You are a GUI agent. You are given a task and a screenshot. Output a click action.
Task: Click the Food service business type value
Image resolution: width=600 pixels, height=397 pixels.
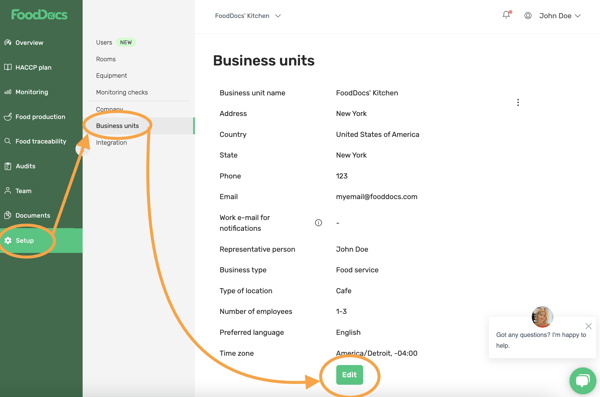(357, 270)
